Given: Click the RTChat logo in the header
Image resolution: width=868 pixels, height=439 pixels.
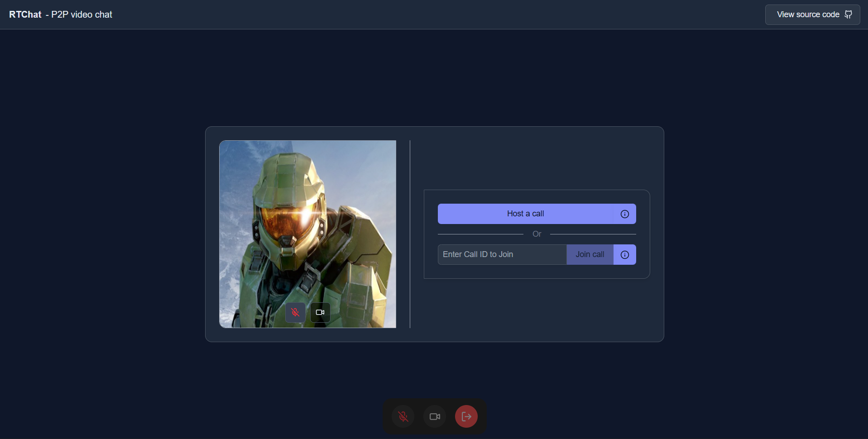Looking at the screenshot, I should pos(25,14).
